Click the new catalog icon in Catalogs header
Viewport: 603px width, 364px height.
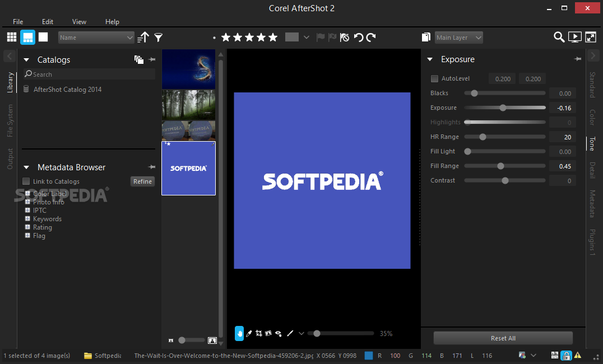[139, 59]
